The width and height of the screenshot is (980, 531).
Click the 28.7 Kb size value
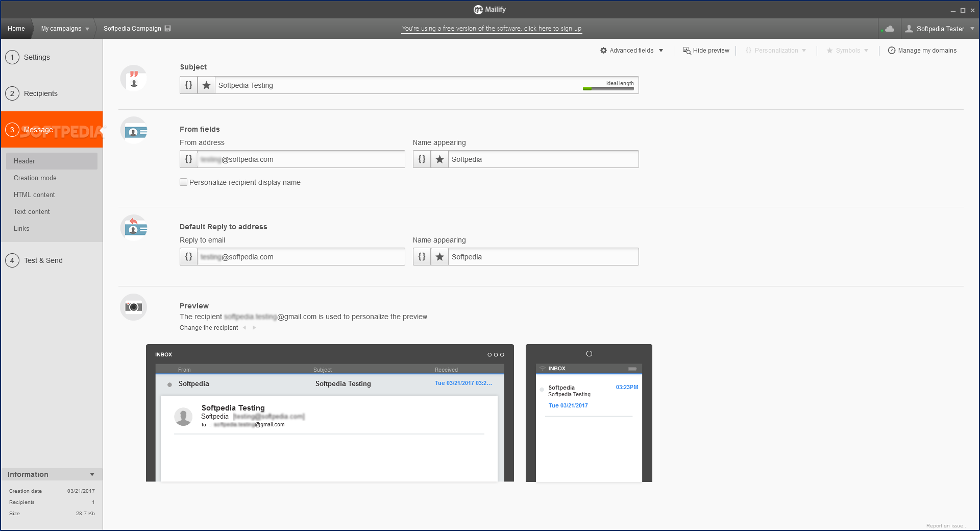pyautogui.click(x=85, y=514)
